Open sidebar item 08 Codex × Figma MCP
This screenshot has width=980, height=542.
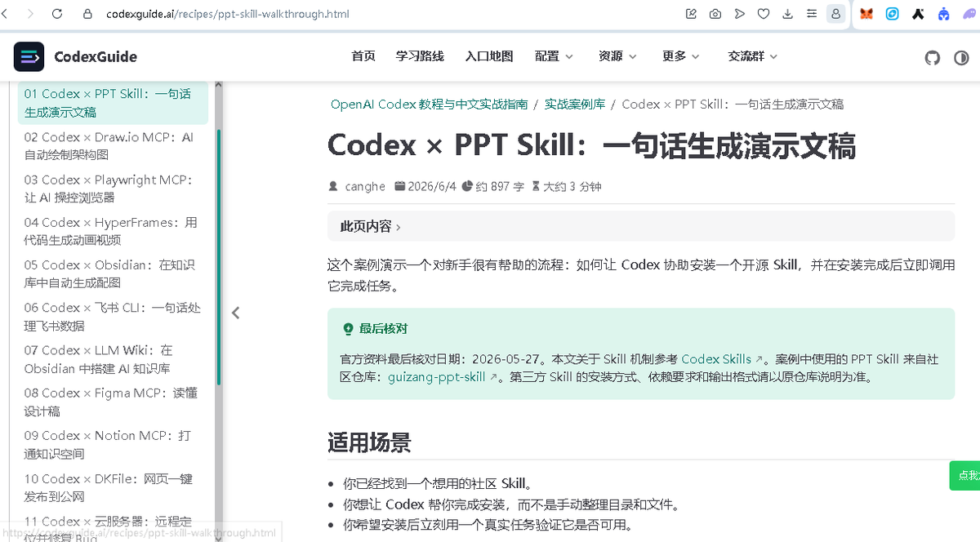coord(113,402)
